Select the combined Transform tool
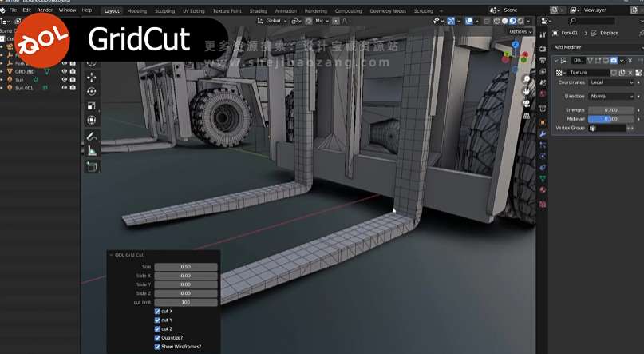 click(x=92, y=120)
